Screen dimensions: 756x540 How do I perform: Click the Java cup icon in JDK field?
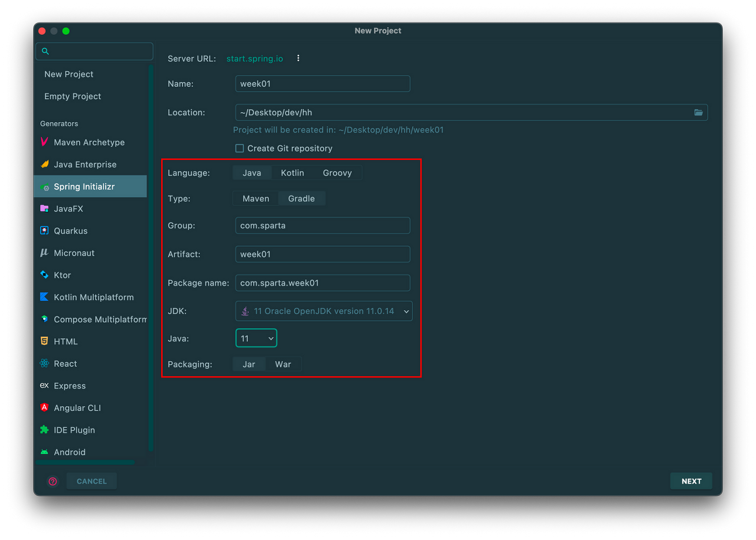tap(245, 311)
